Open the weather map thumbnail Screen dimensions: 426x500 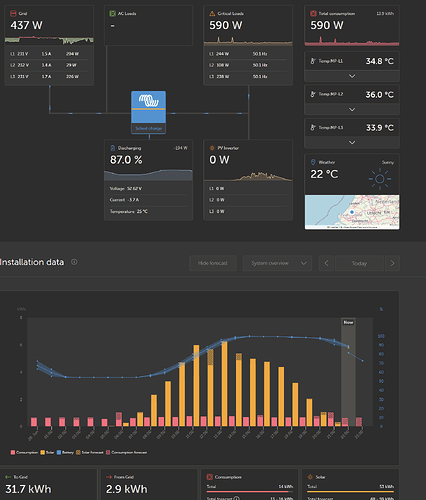[x=352, y=212]
